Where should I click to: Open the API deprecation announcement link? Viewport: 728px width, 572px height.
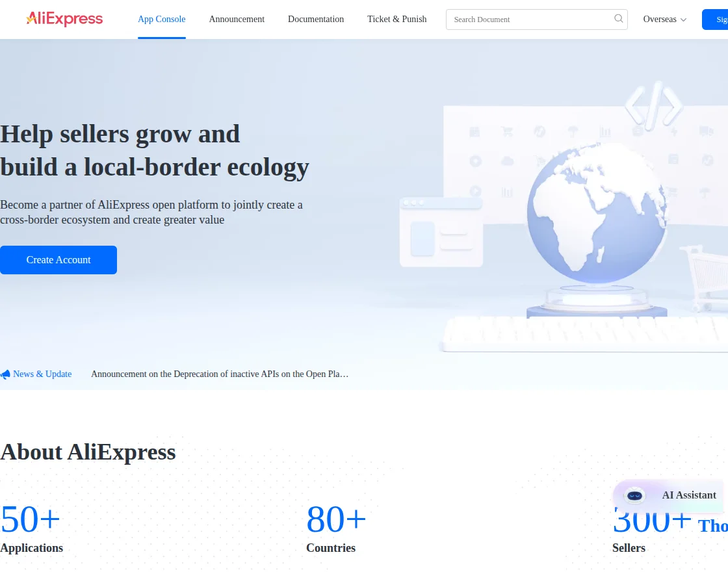coord(219,374)
